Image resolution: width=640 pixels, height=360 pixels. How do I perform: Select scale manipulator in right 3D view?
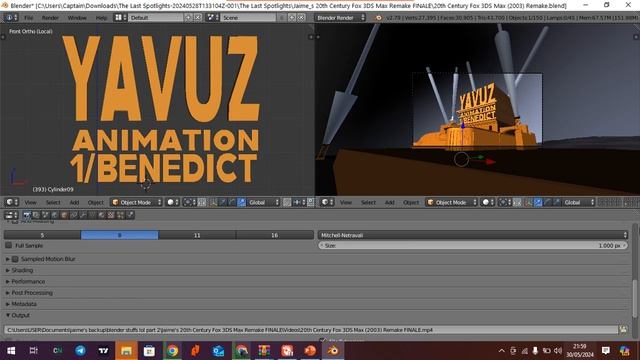[x=557, y=202]
